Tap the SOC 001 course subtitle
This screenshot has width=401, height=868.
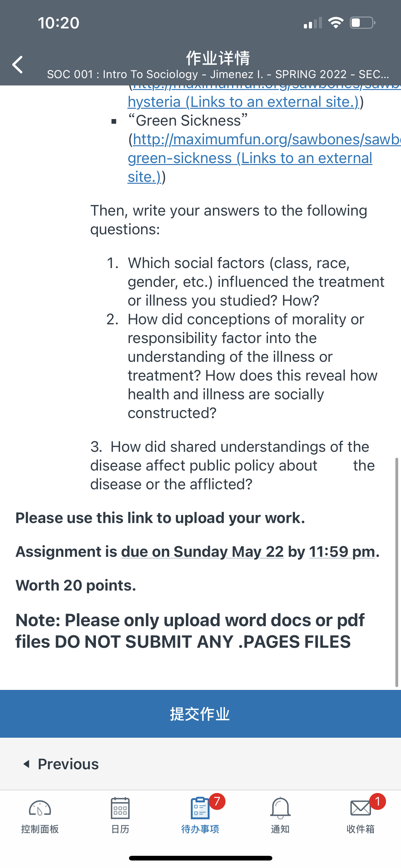pyautogui.click(x=218, y=74)
